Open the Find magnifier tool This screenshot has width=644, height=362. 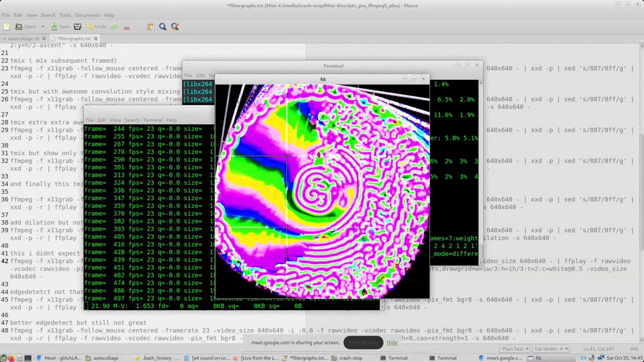click(163, 27)
